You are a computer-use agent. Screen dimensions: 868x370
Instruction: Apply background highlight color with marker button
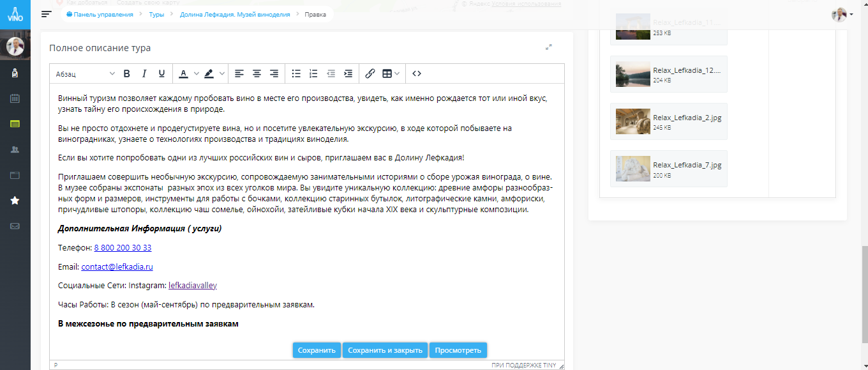click(x=209, y=73)
